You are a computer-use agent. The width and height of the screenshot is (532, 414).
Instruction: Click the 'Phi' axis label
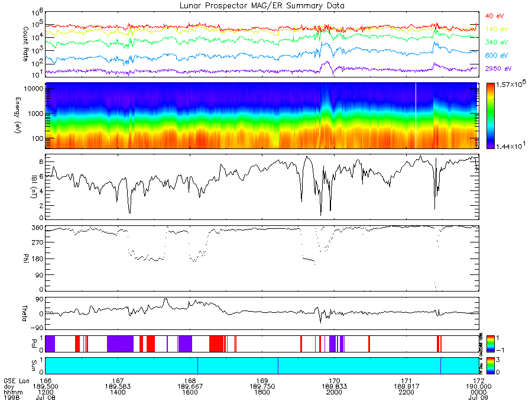click(x=25, y=258)
